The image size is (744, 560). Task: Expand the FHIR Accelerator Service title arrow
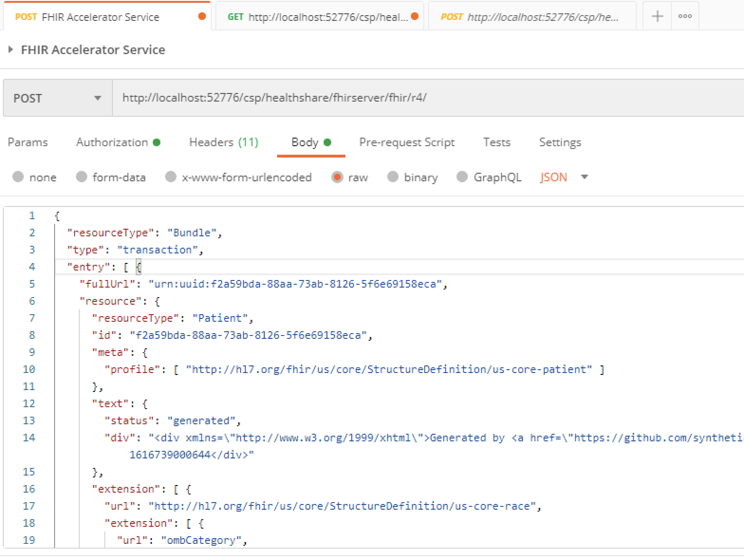[x=10, y=49]
